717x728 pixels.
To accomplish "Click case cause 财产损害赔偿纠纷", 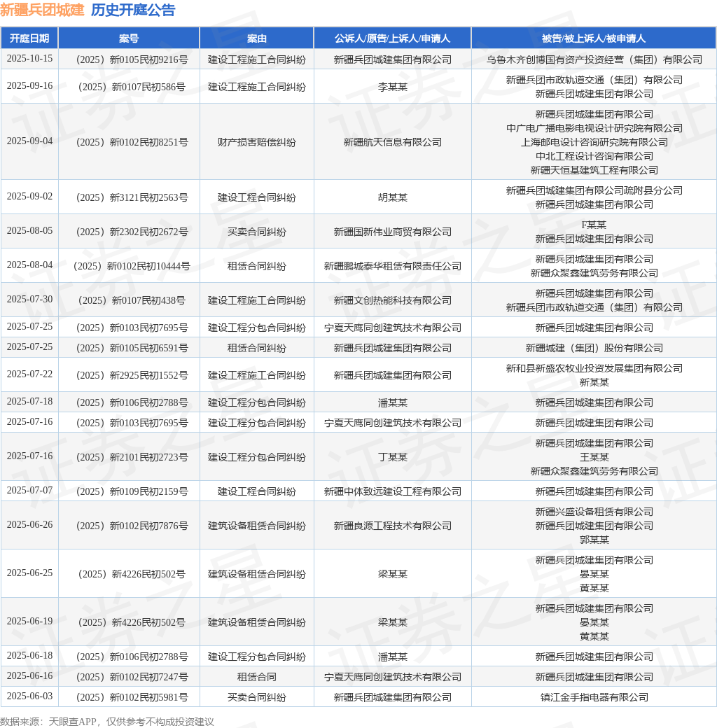I will click(x=257, y=142).
